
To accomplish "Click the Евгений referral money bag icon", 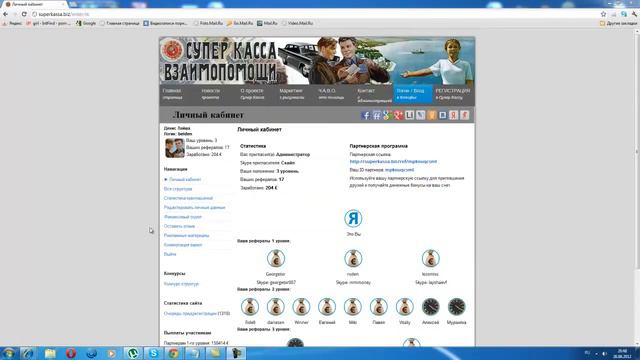I will [327, 307].
